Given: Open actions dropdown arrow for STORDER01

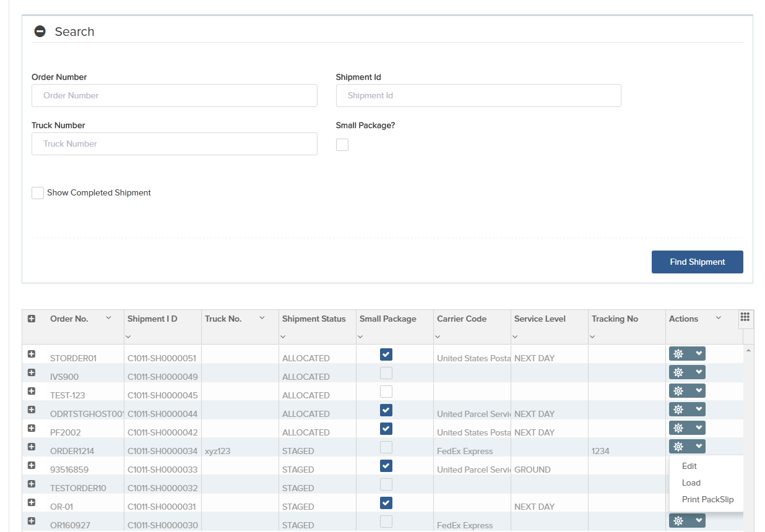Looking at the screenshot, I should tap(699, 354).
